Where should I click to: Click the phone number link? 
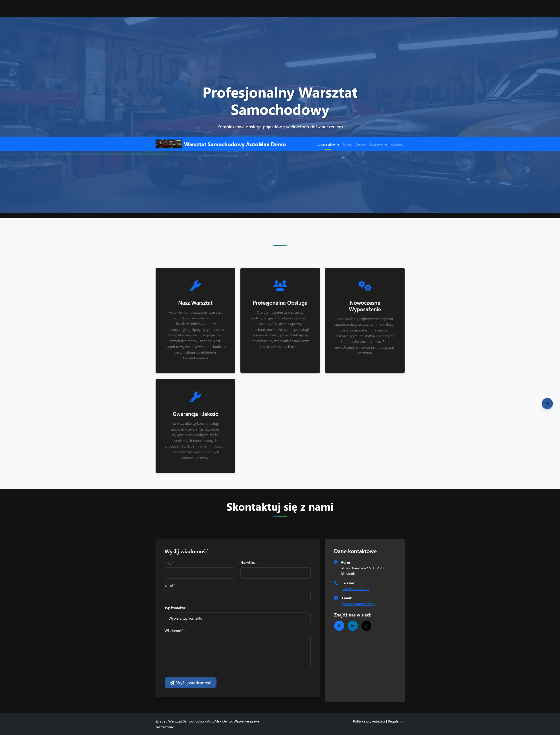[x=355, y=589]
